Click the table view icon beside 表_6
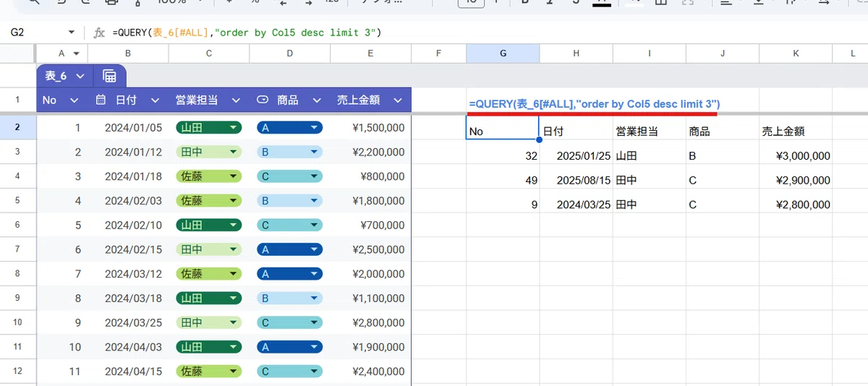The image size is (868, 386). (x=110, y=76)
